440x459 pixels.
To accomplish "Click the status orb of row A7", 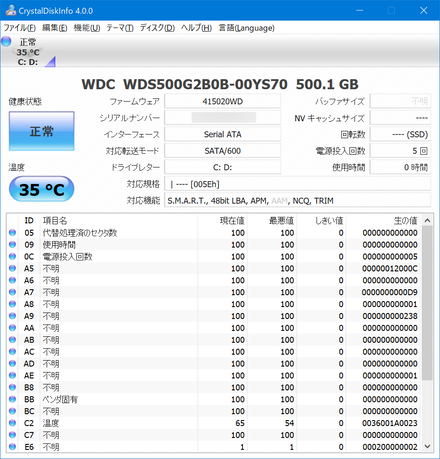I will [13, 292].
